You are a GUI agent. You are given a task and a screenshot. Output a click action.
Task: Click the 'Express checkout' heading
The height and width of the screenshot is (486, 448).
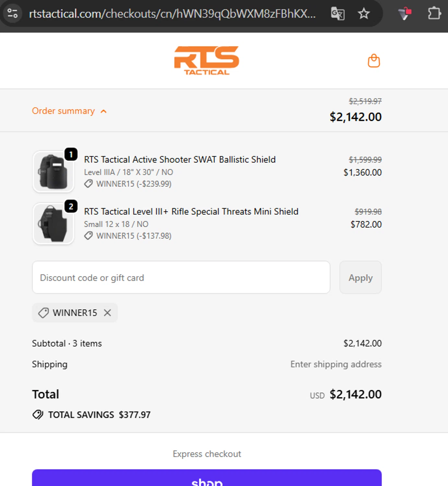click(x=207, y=454)
